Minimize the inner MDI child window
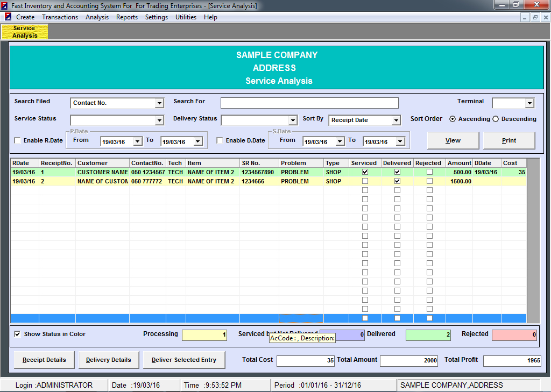 525,17
